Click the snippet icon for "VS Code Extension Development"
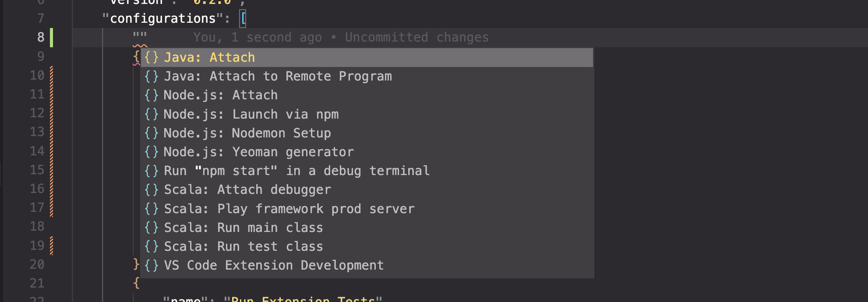This screenshot has width=868, height=302. [152, 265]
